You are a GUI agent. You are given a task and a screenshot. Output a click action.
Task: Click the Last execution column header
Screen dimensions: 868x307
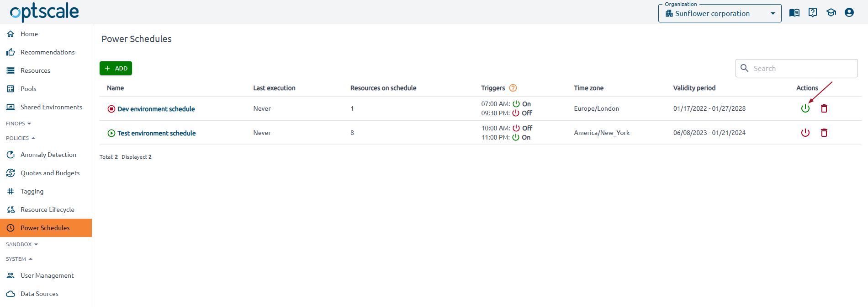tap(274, 88)
